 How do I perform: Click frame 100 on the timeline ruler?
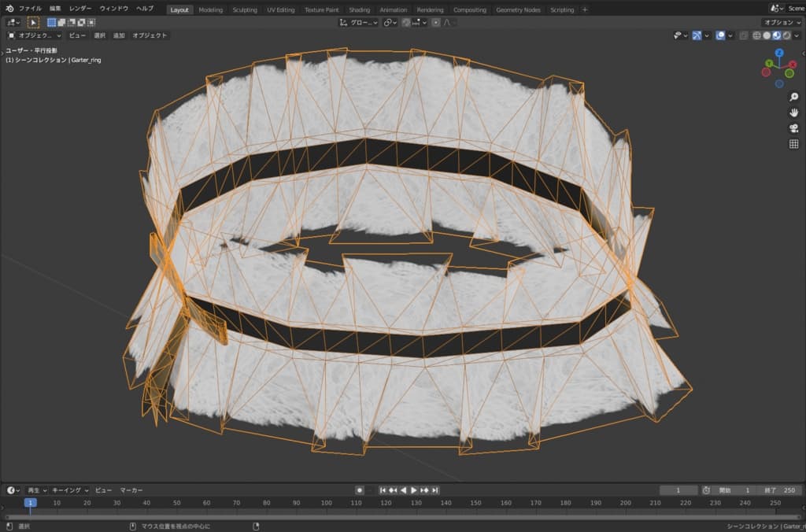[x=327, y=502]
